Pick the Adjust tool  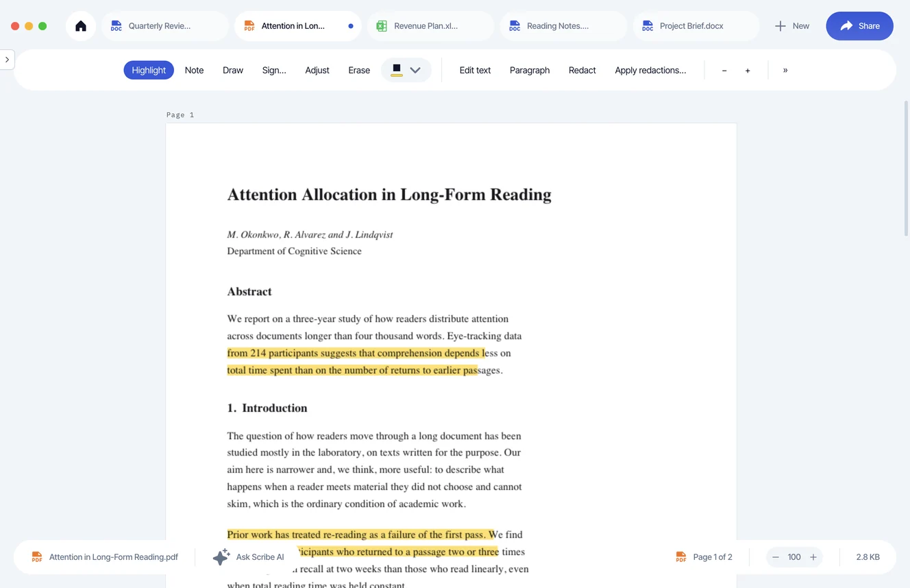(317, 70)
